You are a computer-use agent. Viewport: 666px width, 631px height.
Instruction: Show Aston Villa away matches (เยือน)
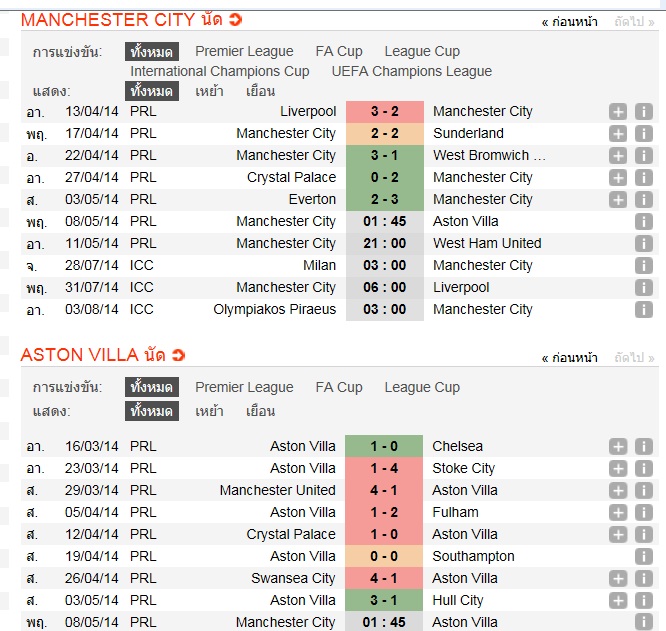pos(260,411)
